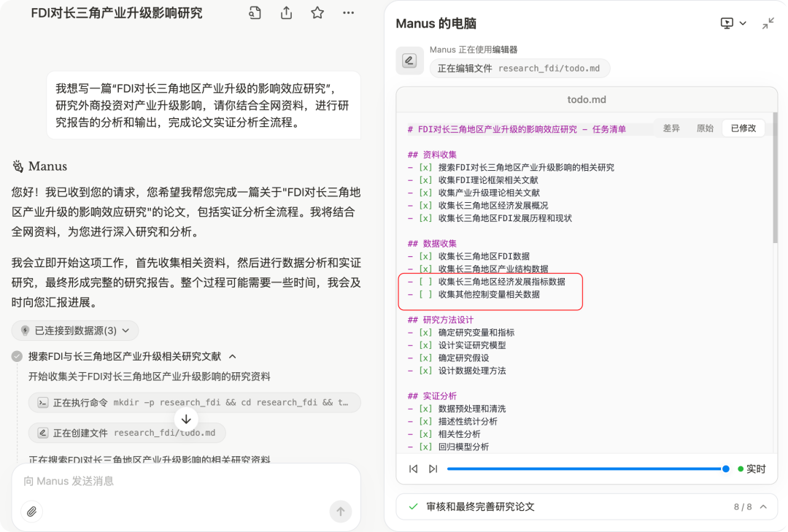Switch to the 原始 tab
788x532 pixels.
coord(704,128)
